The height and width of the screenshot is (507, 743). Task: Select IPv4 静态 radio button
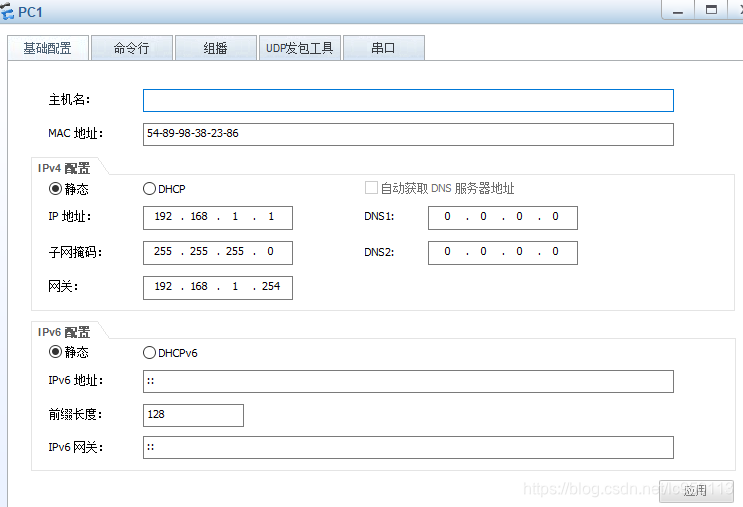click(55, 189)
